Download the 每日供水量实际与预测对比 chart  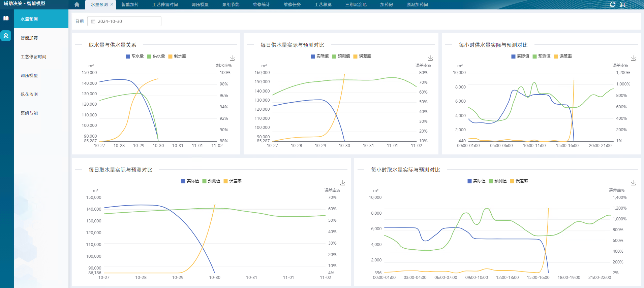430,58
